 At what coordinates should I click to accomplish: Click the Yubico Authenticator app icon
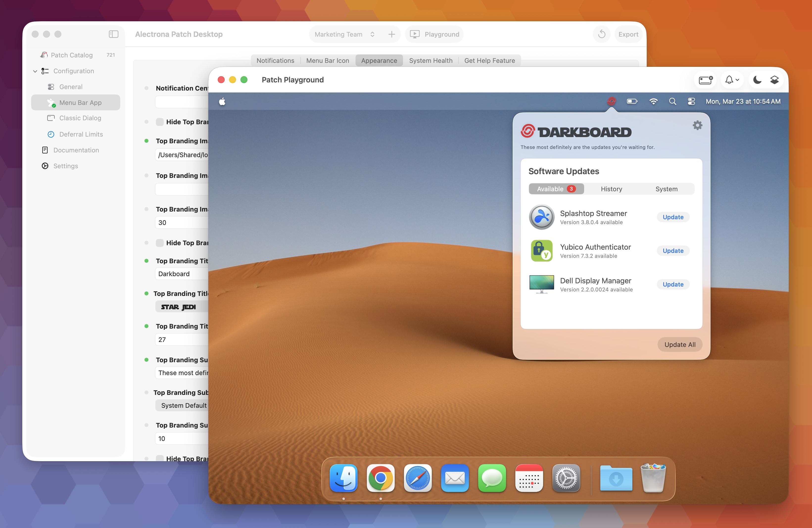pos(541,251)
